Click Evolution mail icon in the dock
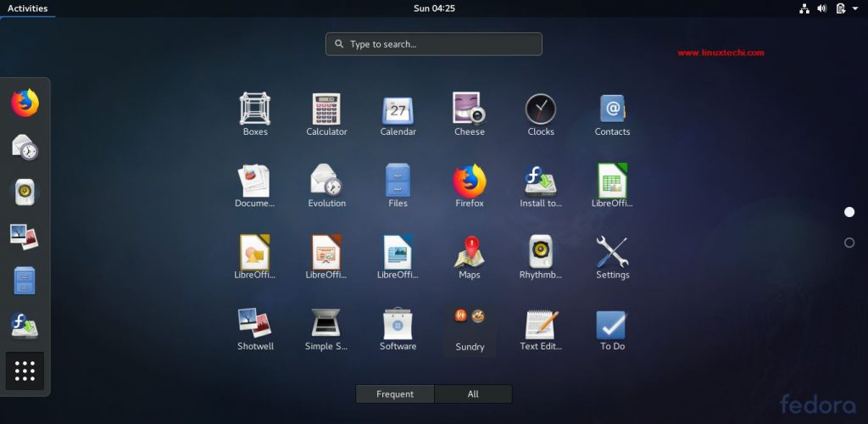The image size is (868, 424). [x=25, y=148]
